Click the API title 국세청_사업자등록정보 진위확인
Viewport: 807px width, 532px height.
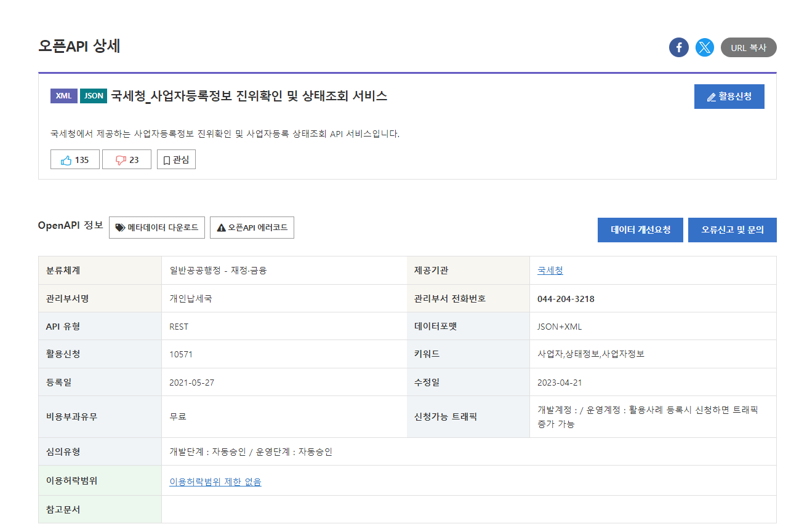249,96
